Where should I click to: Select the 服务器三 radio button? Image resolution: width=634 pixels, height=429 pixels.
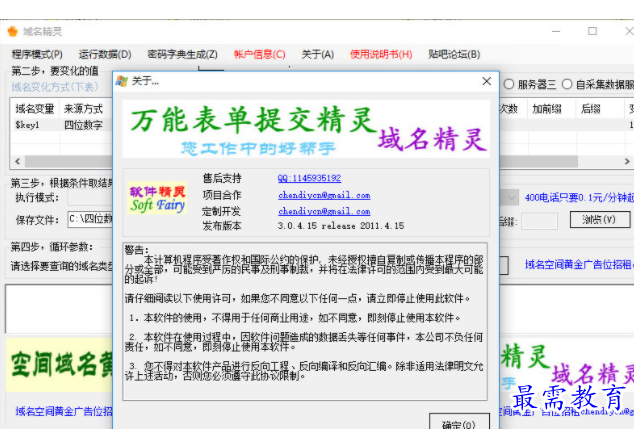coord(509,84)
